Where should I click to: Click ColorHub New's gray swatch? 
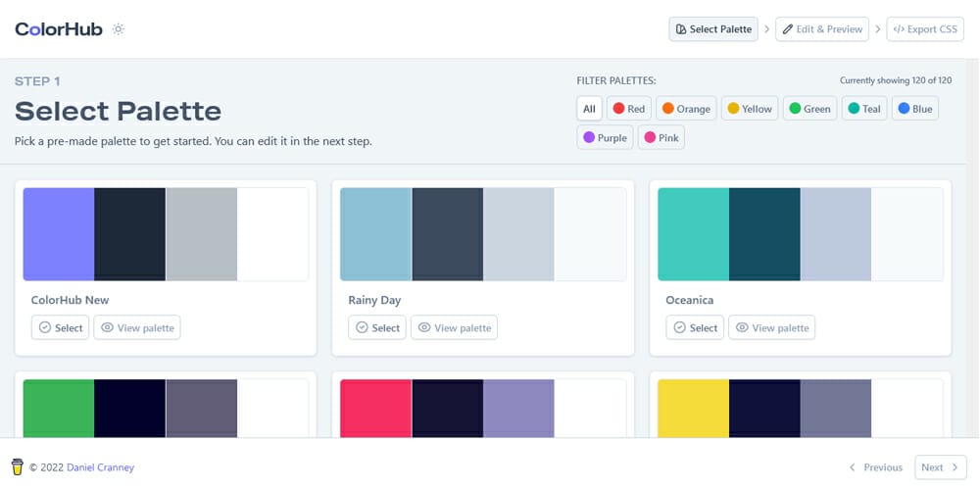(201, 234)
